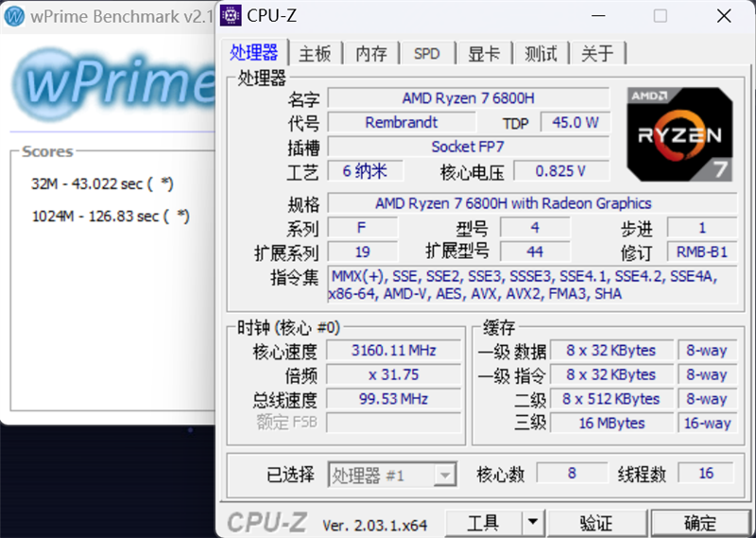Click the process value 6 纳米
The image size is (756, 538).
point(365,171)
